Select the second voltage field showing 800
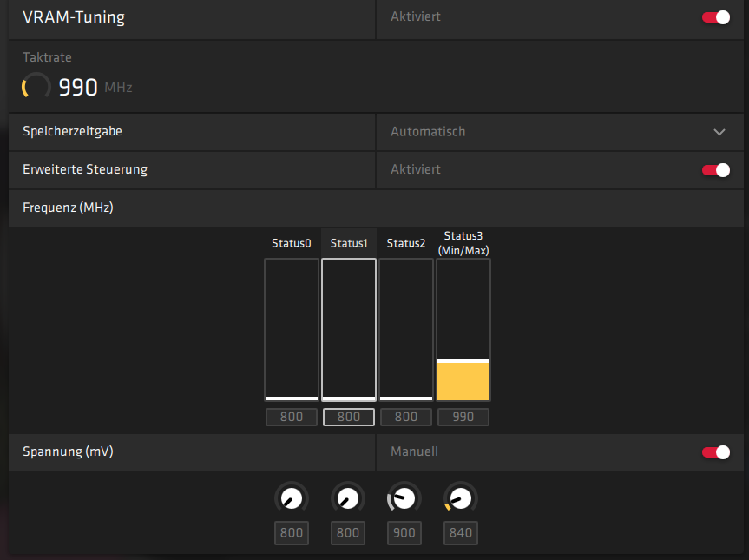Screen dimensions: 749x560 pos(348,533)
